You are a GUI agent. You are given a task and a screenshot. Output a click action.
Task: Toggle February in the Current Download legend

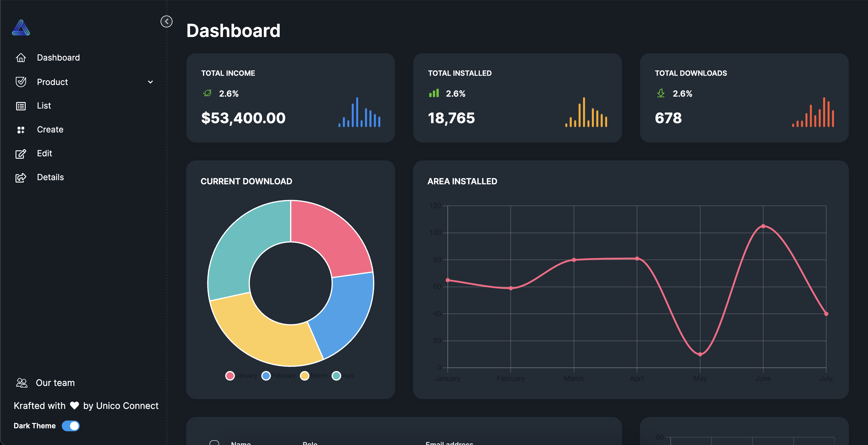266,376
